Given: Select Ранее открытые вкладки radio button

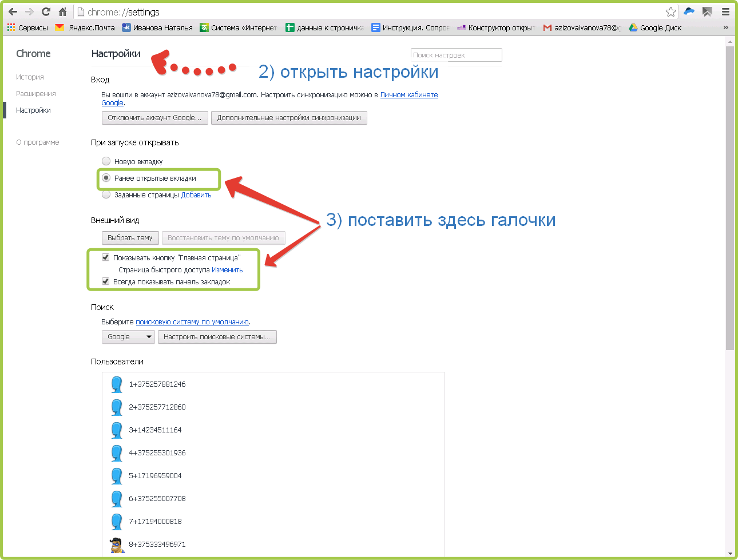Looking at the screenshot, I should 106,178.
